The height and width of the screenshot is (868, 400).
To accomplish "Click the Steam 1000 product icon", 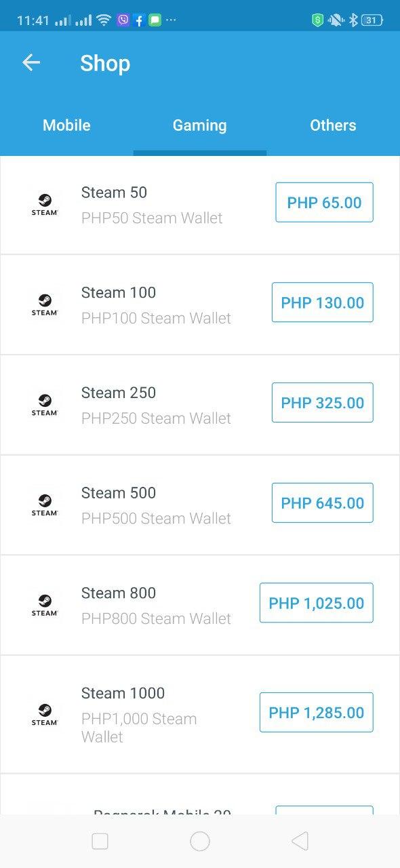I will click(x=45, y=713).
